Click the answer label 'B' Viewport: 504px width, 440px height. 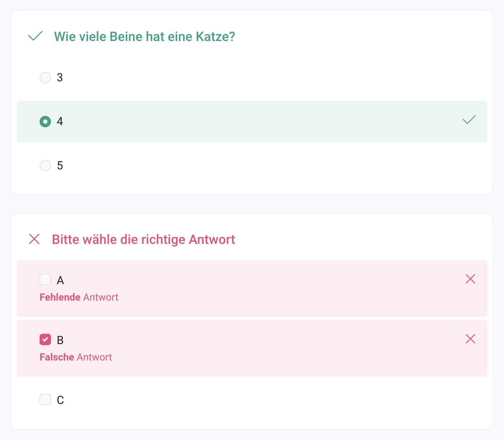pyautogui.click(x=60, y=340)
